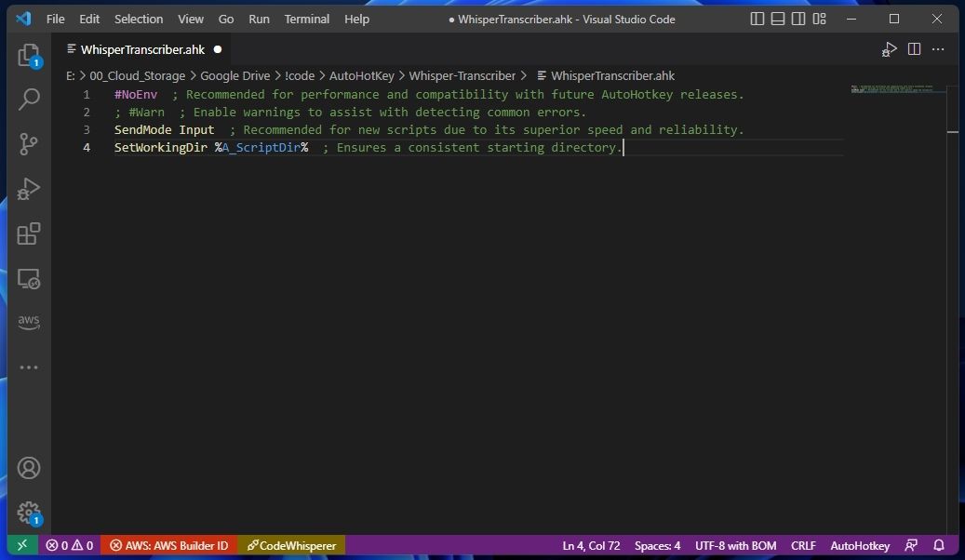Change line ending CRLF setting
Viewport: 965px width, 560px height.
click(802, 546)
